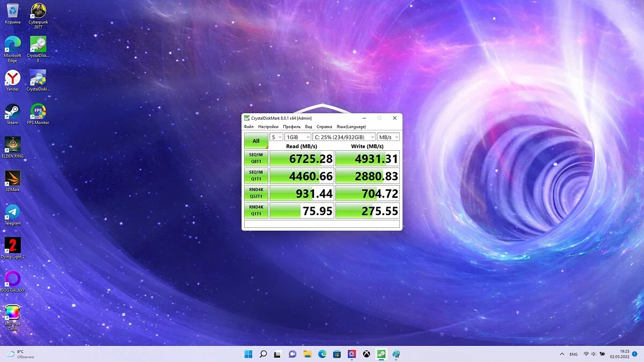Click the empty comment field under results
Viewport: 644px width, 362px height.
pyautogui.click(x=322, y=224)
